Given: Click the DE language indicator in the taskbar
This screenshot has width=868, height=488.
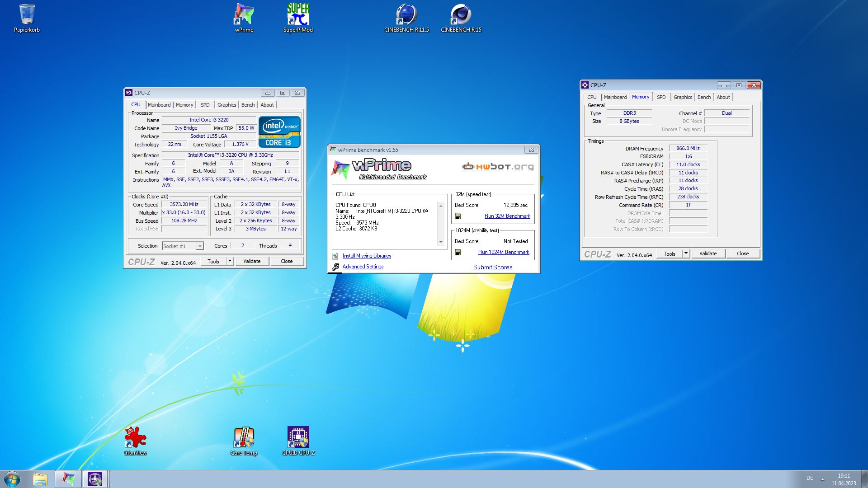Looking at the screenshot, I should coord(810,478).
